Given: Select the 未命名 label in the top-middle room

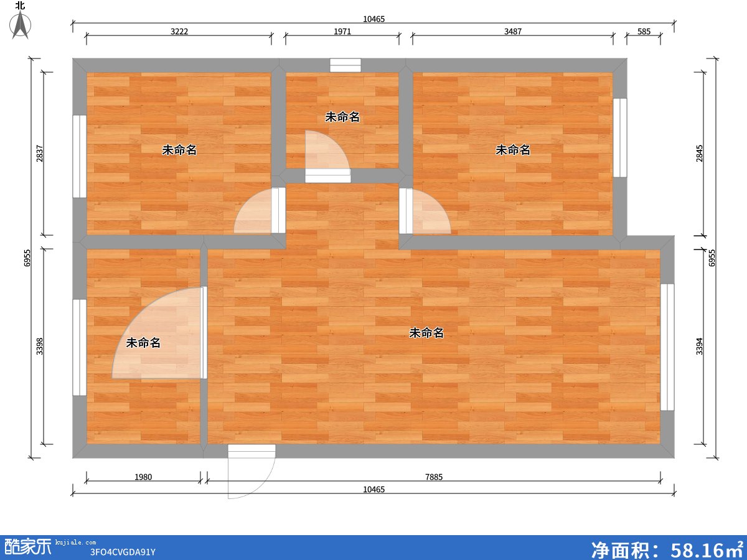Looking at the screenshot, I should tap(342, 117).
